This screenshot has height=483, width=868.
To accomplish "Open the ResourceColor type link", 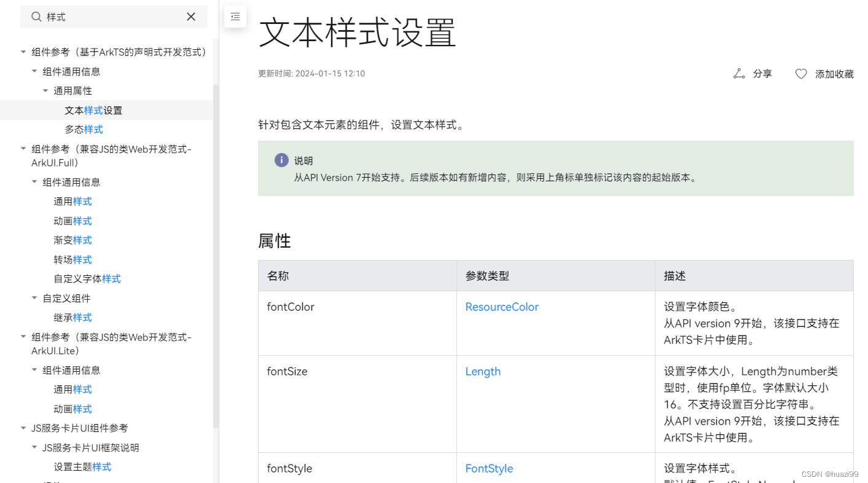I will coord(502,307).
